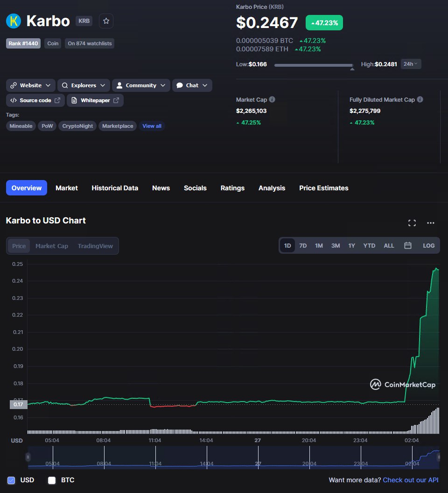Switch chart to TradingView mode
This screenshot has width=448, height=493.
[95, 246]
